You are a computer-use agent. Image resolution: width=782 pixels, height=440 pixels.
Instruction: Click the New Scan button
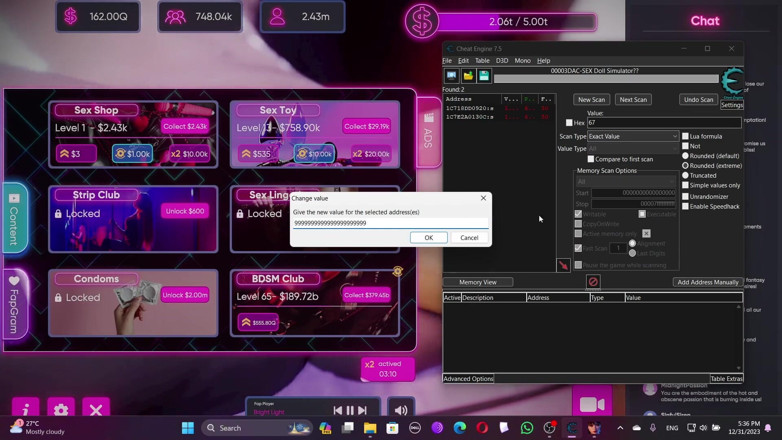(591, 99)
